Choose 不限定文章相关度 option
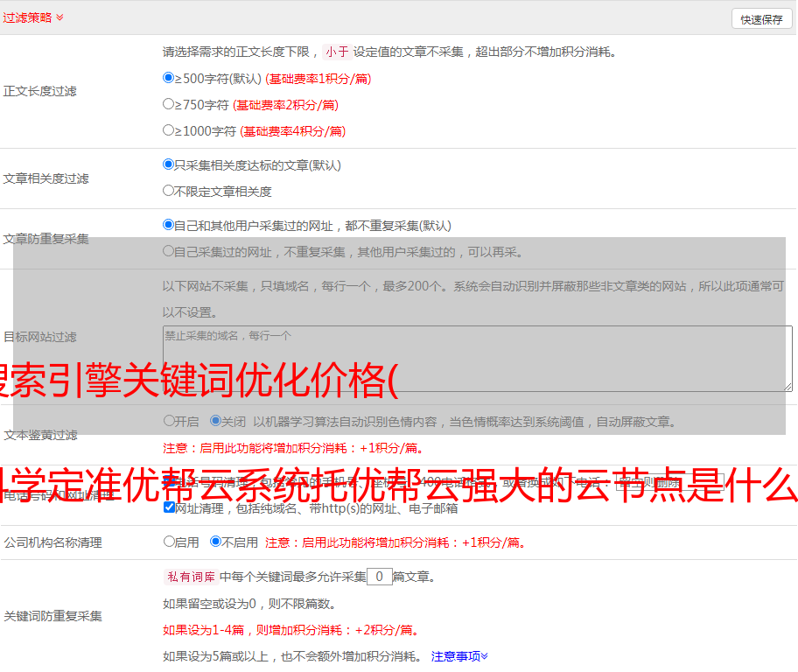The width and height of the screenshot is (798, 672). point(169,191)
